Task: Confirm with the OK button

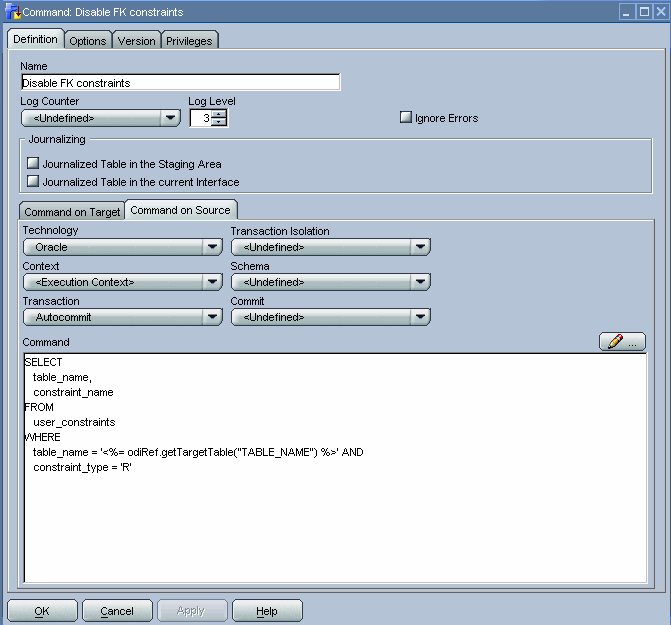Action: click(x=42, y=610)
